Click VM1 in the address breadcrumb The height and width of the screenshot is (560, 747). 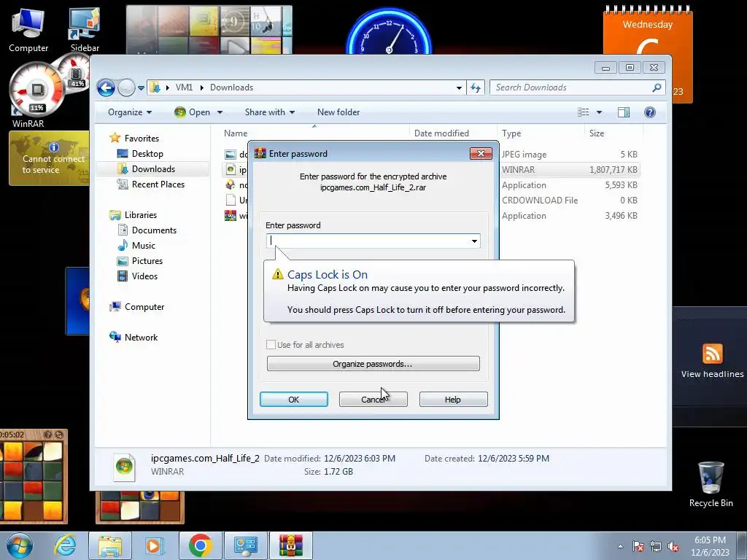[x=184, y=87]
